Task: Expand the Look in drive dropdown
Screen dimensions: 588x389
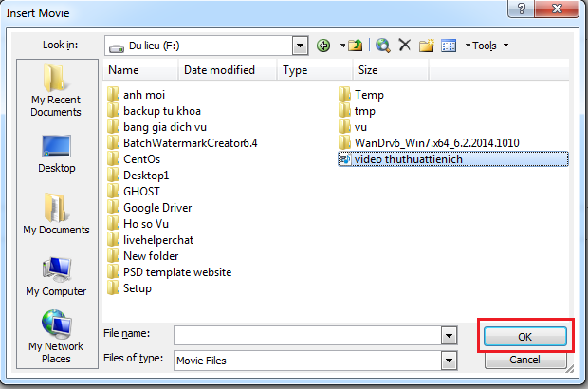Action: (x=300, y=46)
